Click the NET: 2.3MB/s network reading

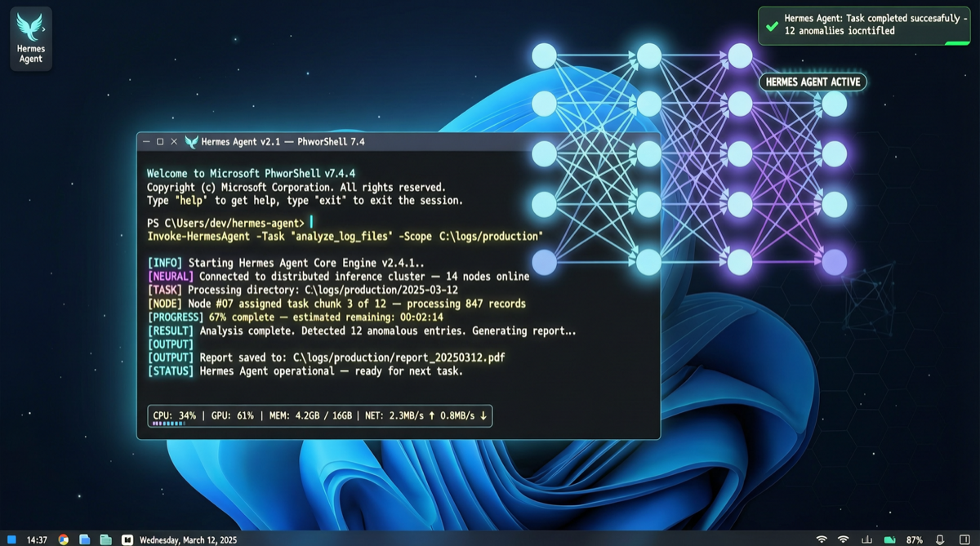[425, 415]
